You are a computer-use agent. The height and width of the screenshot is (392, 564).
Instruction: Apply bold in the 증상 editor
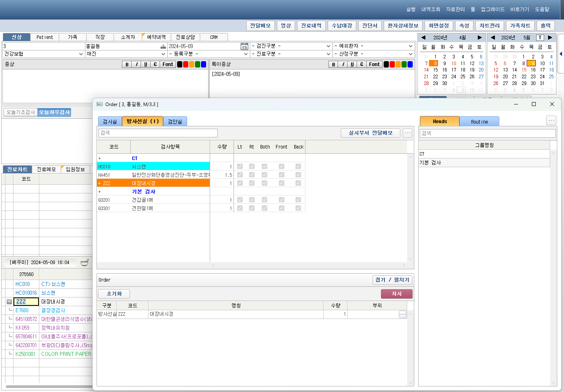coord(127,64)
